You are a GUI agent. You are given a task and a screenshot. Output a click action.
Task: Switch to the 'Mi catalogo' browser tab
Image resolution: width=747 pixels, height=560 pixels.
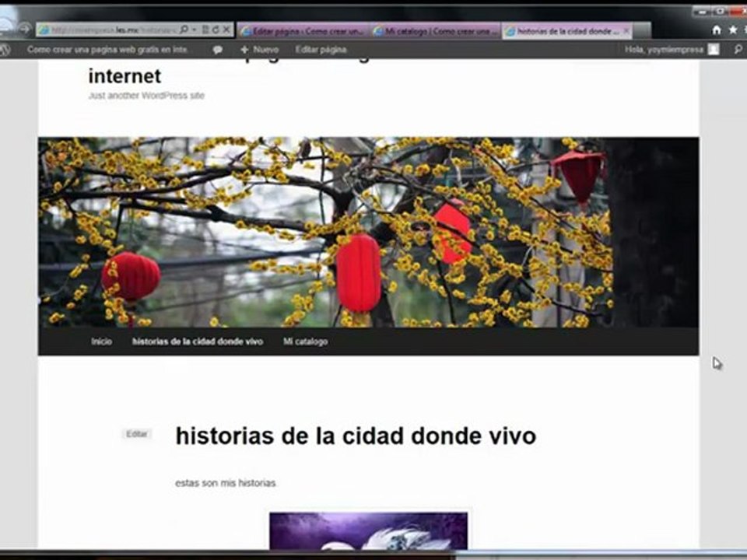(436, 31)
